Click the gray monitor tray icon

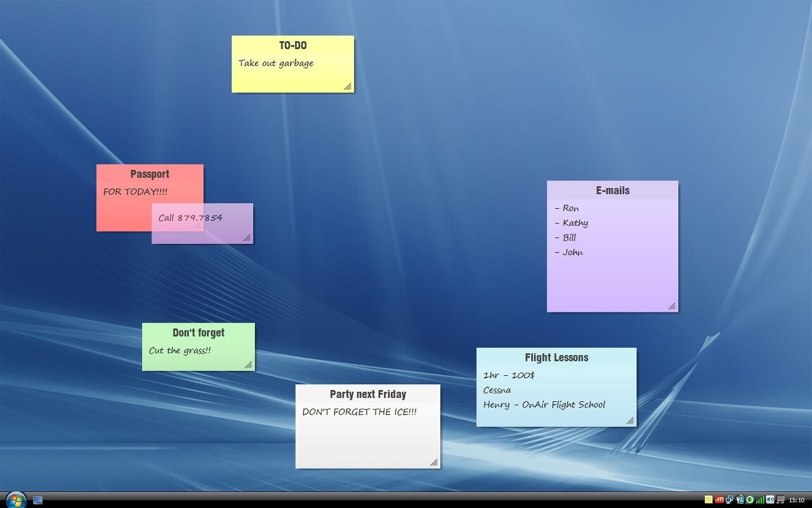[x=780, y=500]
